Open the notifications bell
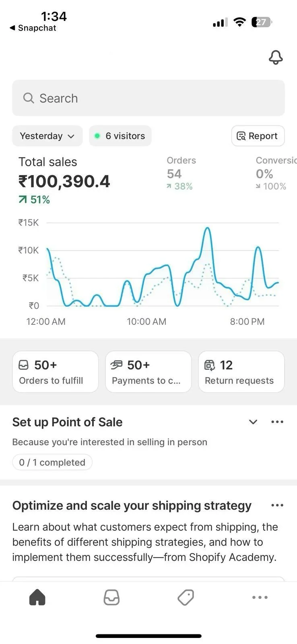This screenshot has width=297, height=644. click(276, 58)
